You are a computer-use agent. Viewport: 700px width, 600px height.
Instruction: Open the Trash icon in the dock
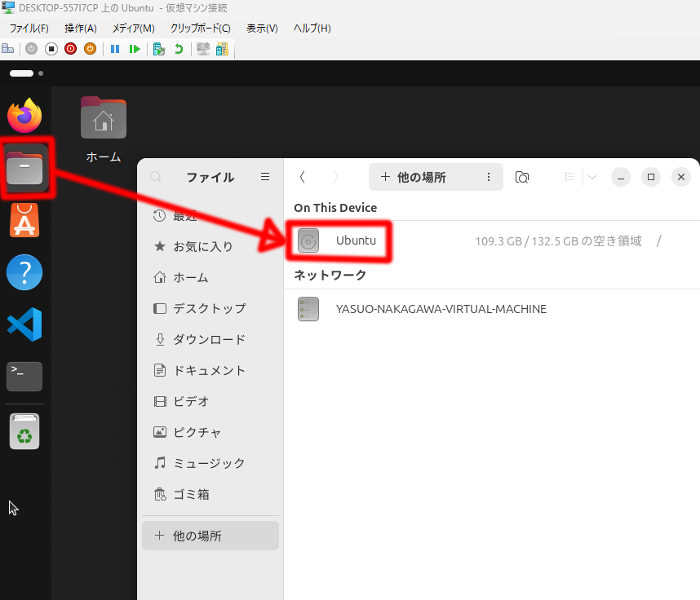(24, 432)
